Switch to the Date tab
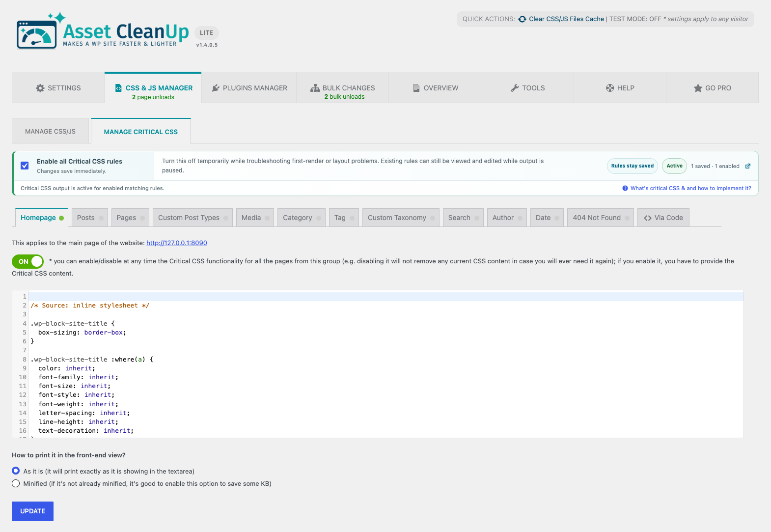Viewport: 771px width, 532px height. [547, 218]
